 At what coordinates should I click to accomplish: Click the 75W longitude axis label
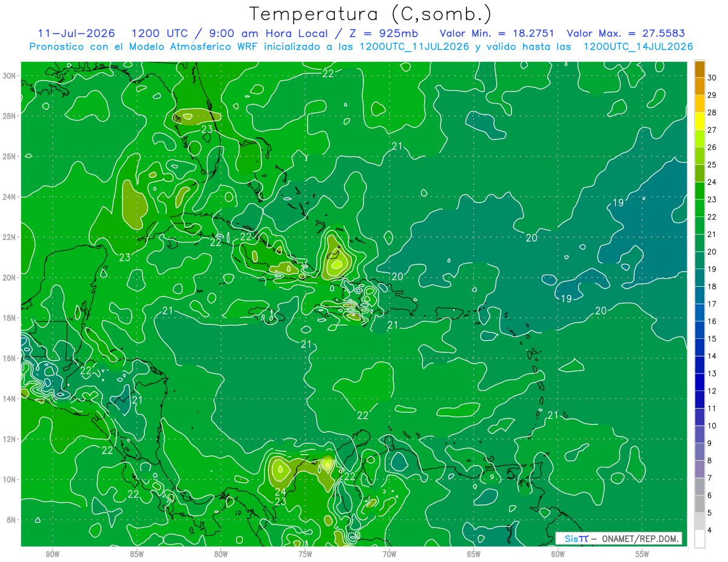pos(305,554)
